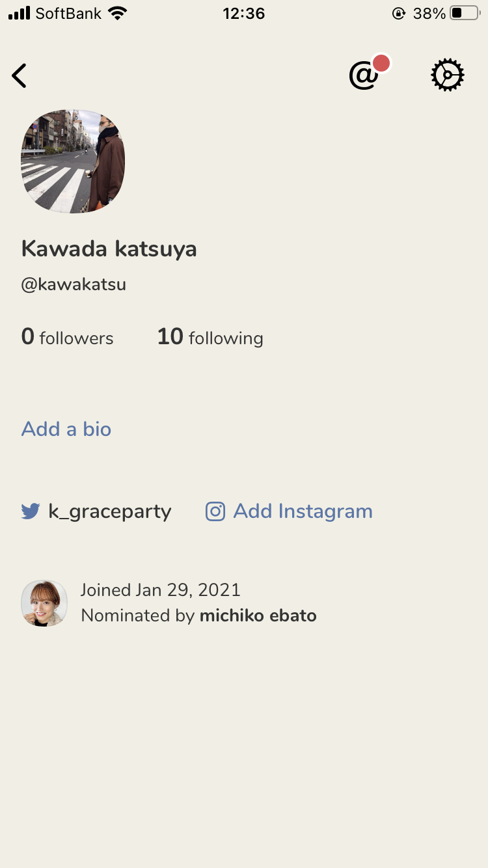
Task: Open the @ mentions notifications icon
Action: click(364, 76)
